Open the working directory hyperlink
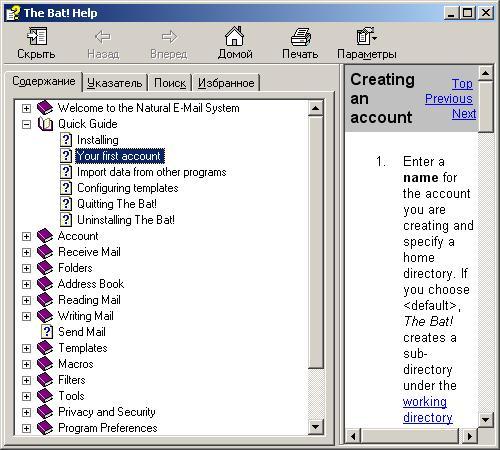This screenshot has width=500, height=450. (x=428, y=409)
